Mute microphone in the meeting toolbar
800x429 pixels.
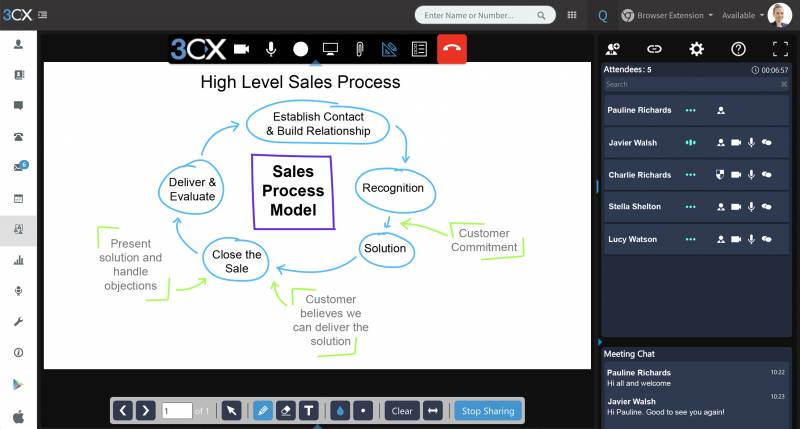coord(271,48)
